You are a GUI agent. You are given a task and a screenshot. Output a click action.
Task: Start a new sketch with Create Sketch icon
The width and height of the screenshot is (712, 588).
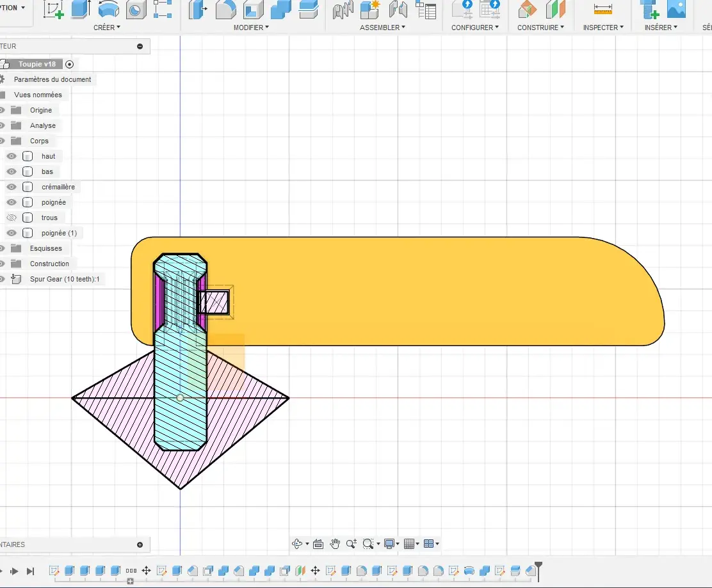[x=53, y=10]
